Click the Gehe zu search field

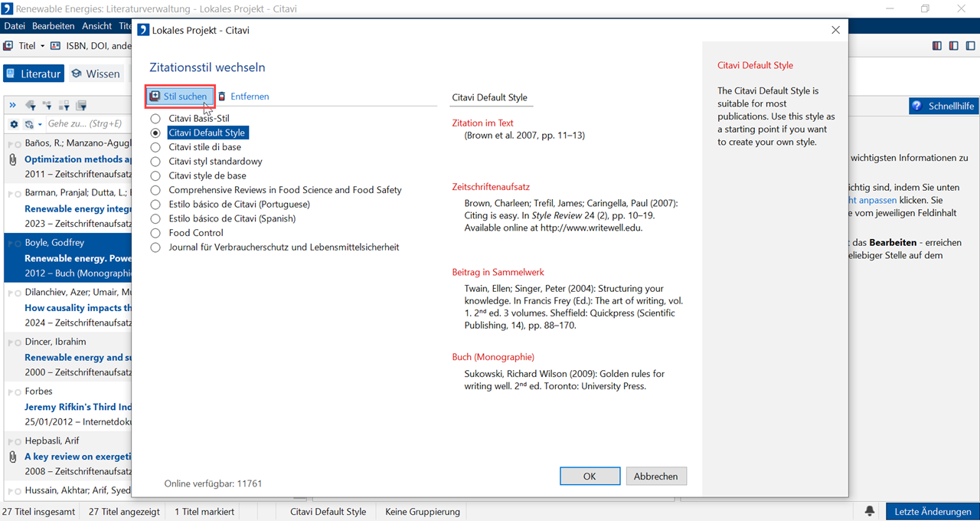pyautogui.click(x=84, y=124)
